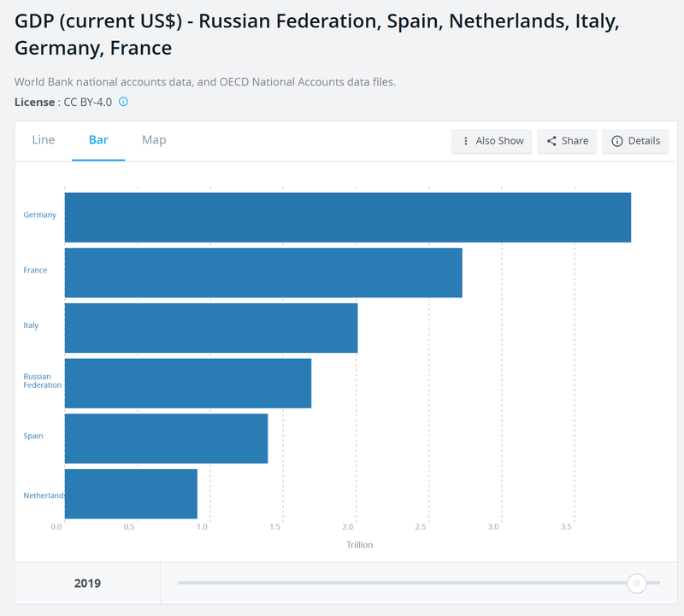
Task: Click the Netherlands axis label
Action: (x=44, y=496)
